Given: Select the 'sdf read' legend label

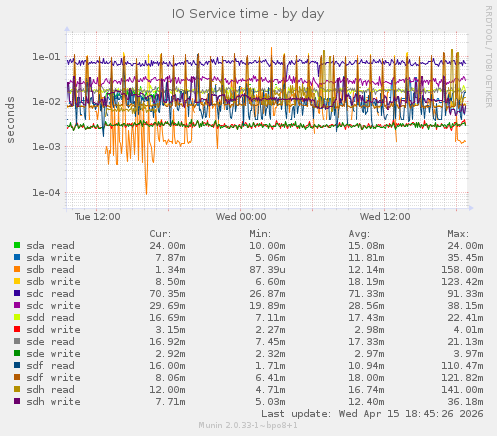Looking at the screenshot, I should [50, 366].
